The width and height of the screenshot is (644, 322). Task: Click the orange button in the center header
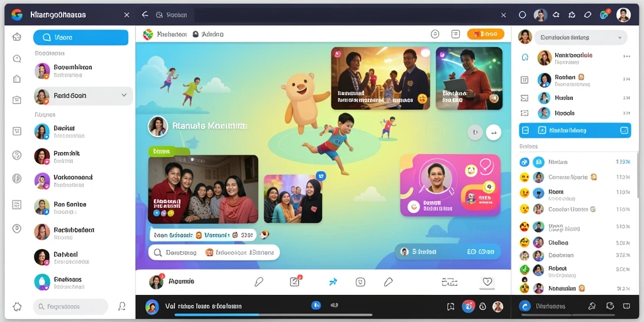486,34
